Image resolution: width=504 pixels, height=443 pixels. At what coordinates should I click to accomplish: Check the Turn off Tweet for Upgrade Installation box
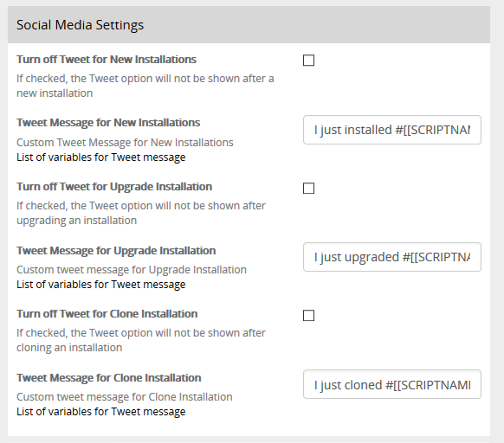pos(308,188)
